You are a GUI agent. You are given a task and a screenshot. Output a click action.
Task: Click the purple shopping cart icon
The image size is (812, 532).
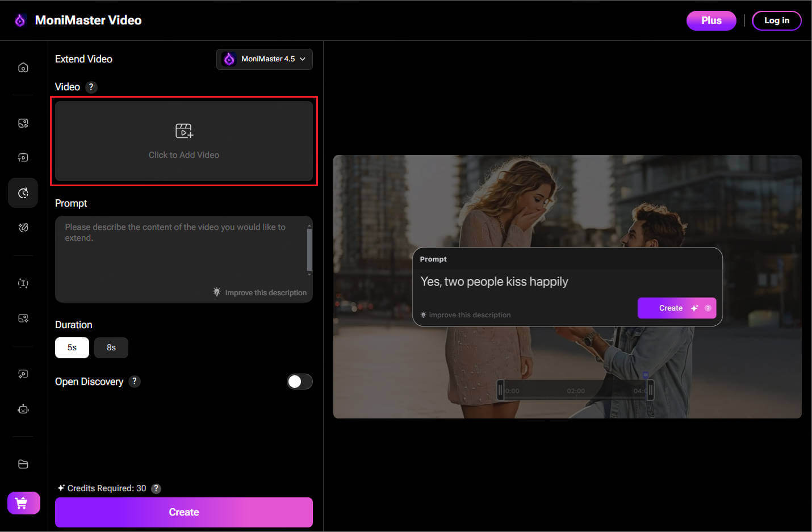[x=23, y=503]
